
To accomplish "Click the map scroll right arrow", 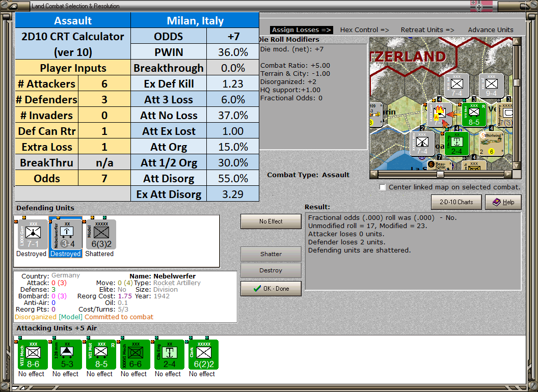I will [508, 174].
